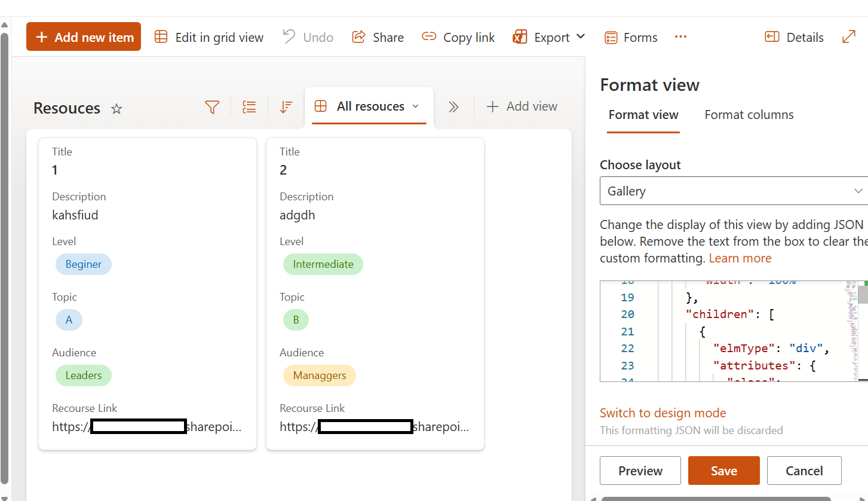Click Switch to design mode link
The height and width of the screenshot is (501, 868).
pyautogui.click(x=663, y=413)
